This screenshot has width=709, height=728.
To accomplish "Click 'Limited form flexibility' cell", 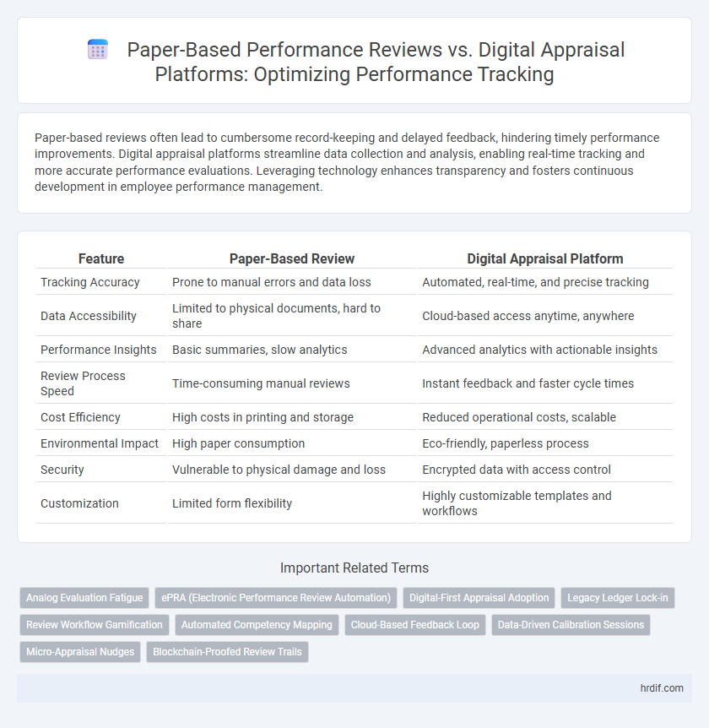I will click(x=292, y=503).
